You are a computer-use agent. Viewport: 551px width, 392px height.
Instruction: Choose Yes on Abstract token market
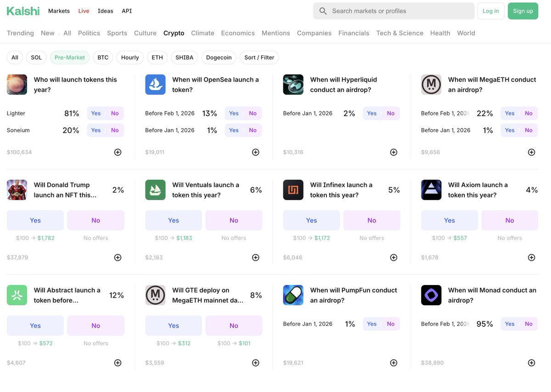(35, 326)
